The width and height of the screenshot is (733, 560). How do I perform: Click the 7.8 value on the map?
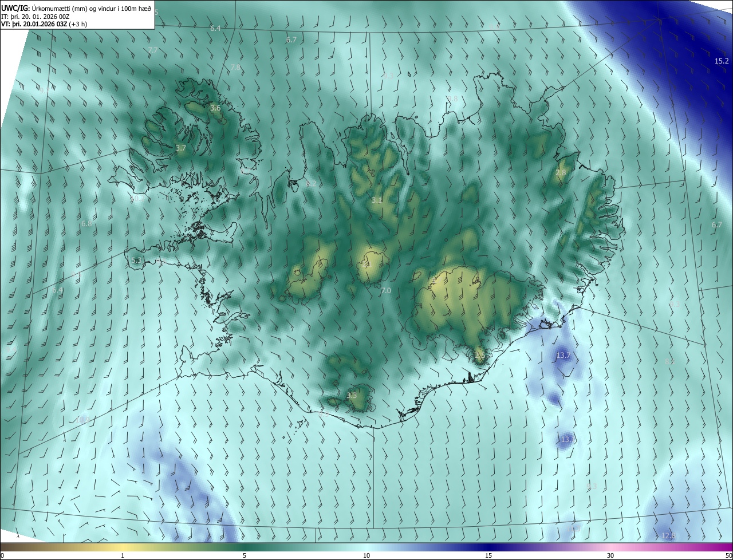click(235, 68)
